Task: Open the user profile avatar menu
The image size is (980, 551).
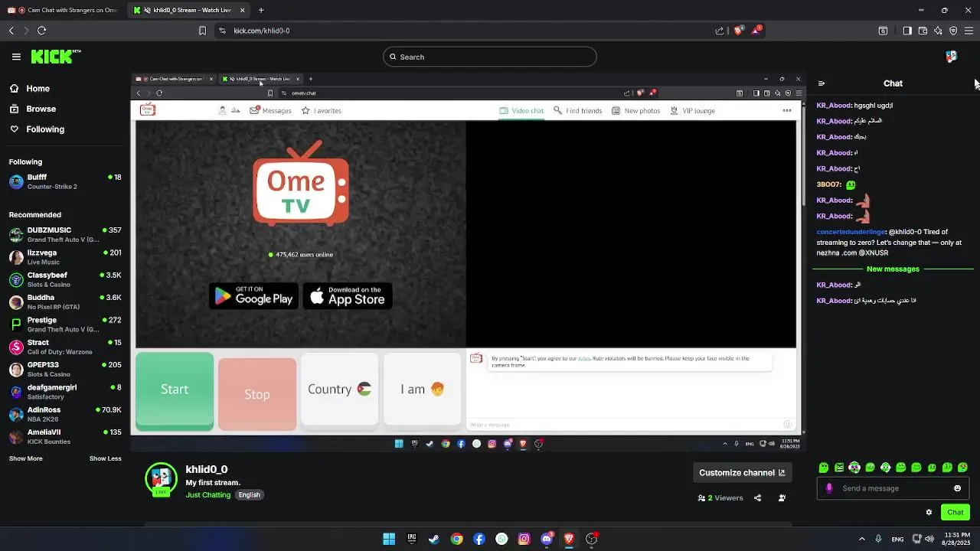Action: [x=951, y=57]
